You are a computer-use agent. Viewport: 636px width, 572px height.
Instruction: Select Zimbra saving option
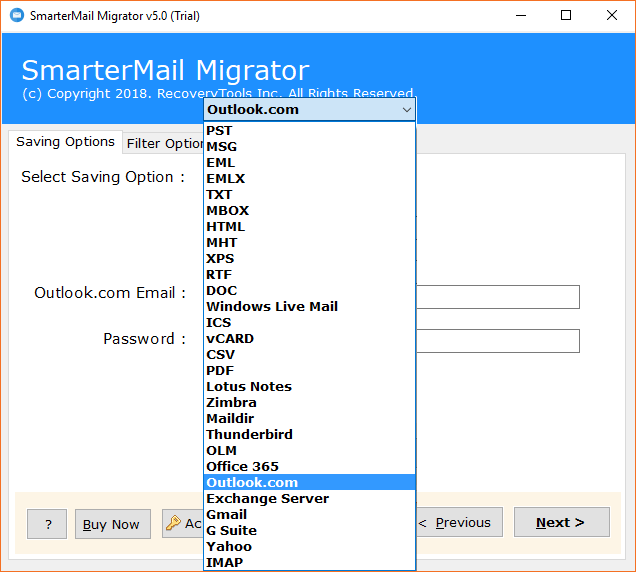tap(309, 402)
